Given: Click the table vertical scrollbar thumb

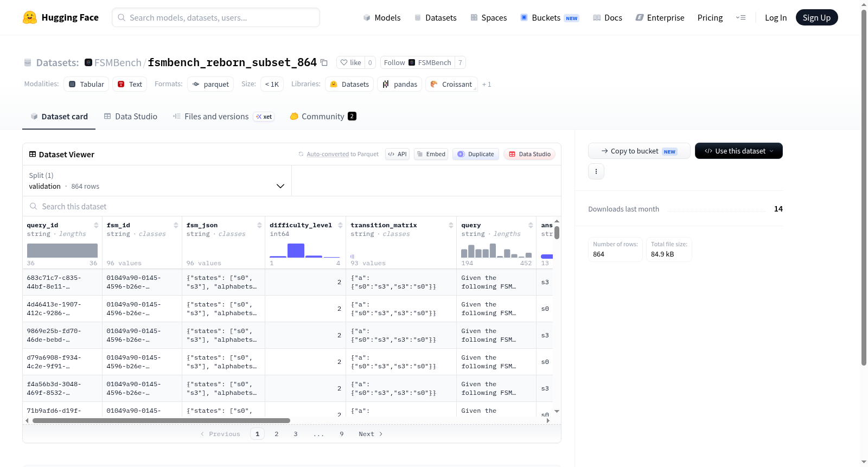Looking at the screenshot, I should [557, 233].
